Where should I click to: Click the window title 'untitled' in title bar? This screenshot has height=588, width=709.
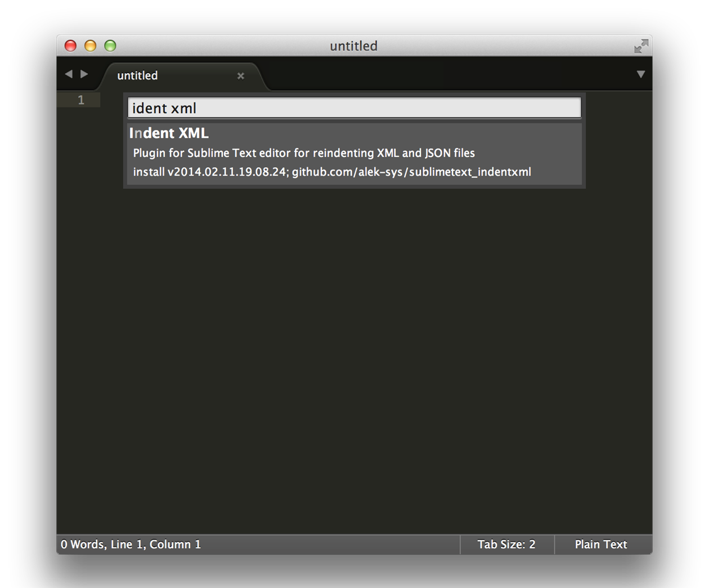(x=353, y=46)
